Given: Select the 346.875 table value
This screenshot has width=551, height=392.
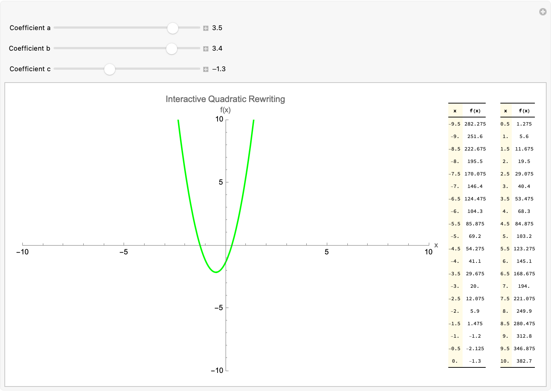Looking at the screenshot, I should (524, 349).
